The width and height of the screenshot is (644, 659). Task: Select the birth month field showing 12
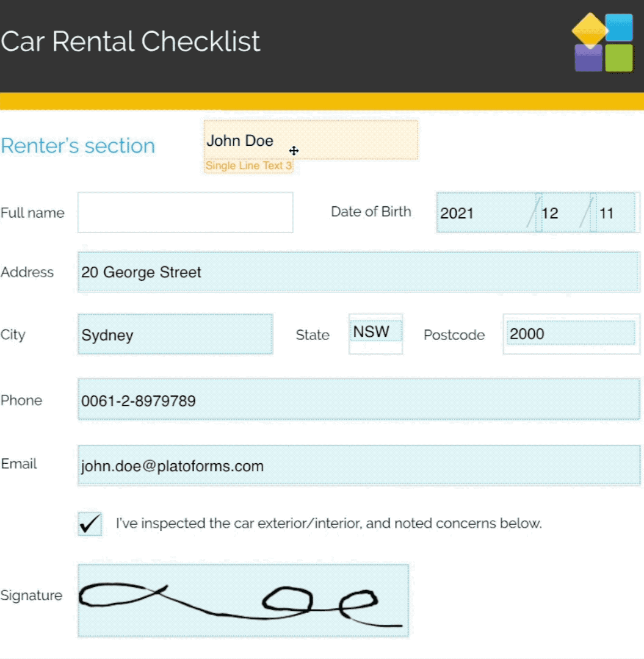point(564,212)
